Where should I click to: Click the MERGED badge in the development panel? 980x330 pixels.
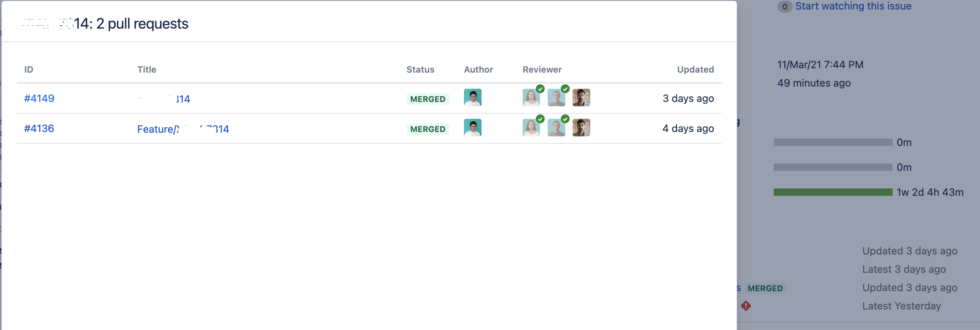[765, 288]
